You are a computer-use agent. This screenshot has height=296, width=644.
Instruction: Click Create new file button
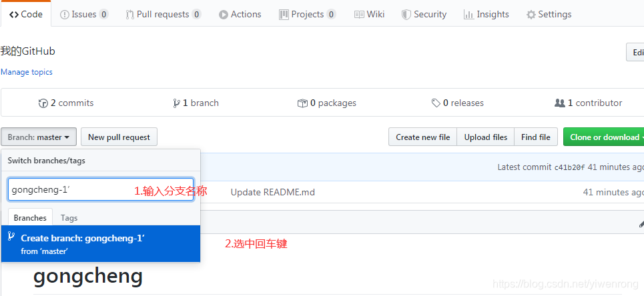(x=423, y=137)
